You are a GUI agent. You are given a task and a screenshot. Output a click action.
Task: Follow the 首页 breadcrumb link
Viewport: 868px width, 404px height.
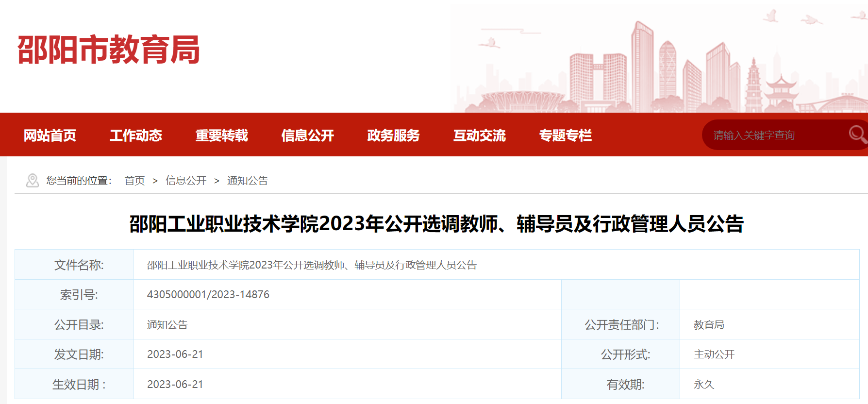point(134,181)
